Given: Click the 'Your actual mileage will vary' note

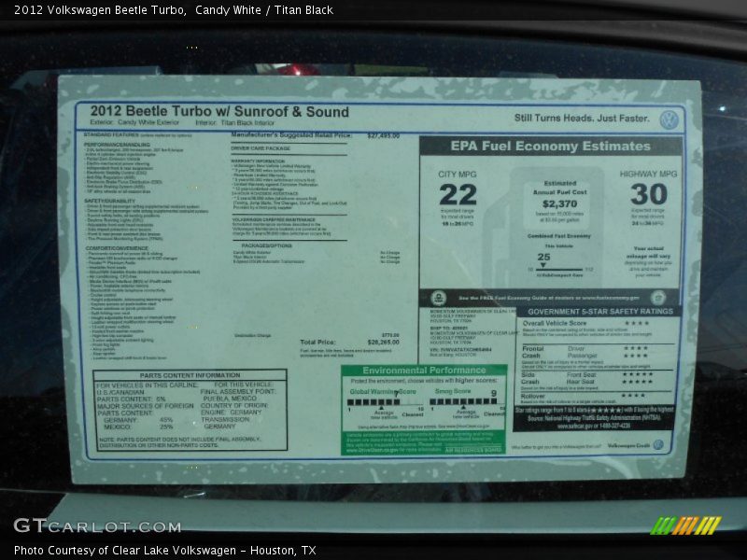Looking at the screenshot, I should pos(648,252).
